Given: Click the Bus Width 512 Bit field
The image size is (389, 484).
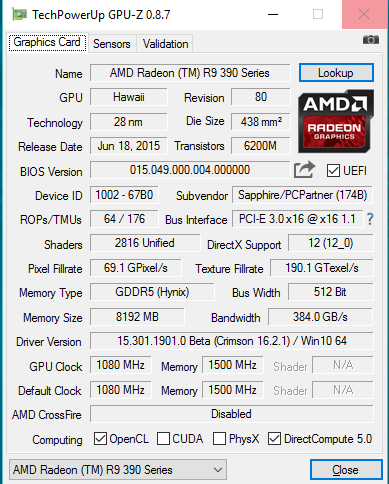Looking at the screenshot, I should (331, 292).
